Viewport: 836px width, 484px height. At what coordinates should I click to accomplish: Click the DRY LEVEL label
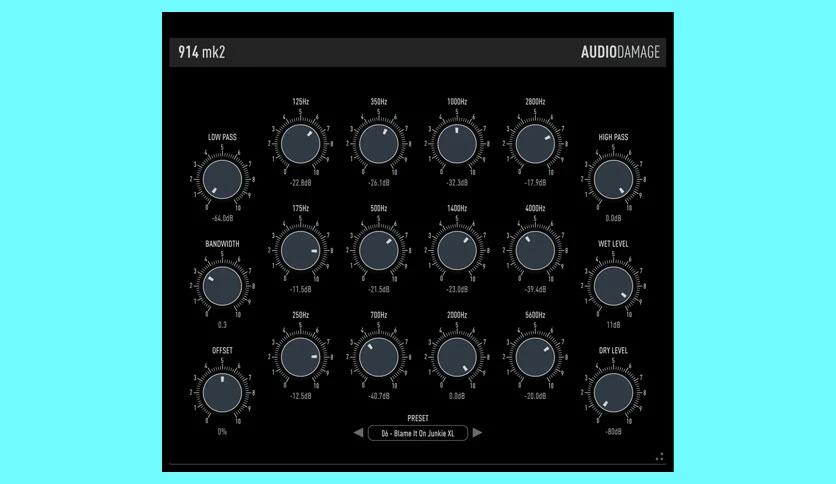[613, 350]
